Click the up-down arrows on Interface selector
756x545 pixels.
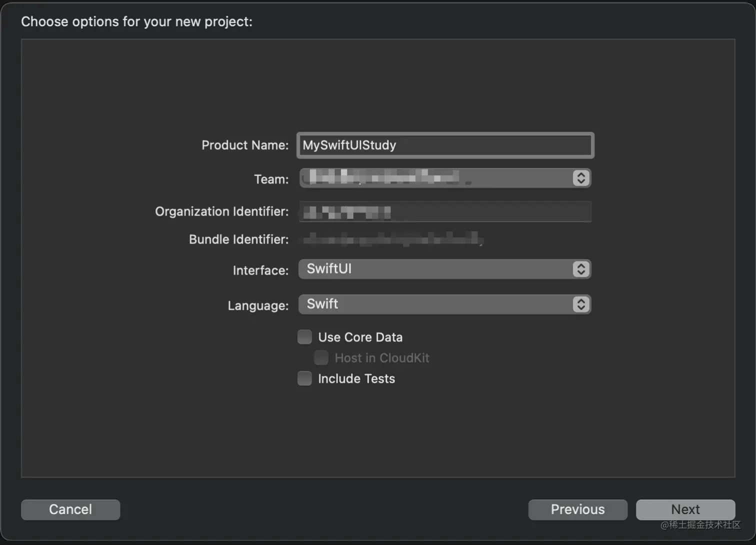580,269
